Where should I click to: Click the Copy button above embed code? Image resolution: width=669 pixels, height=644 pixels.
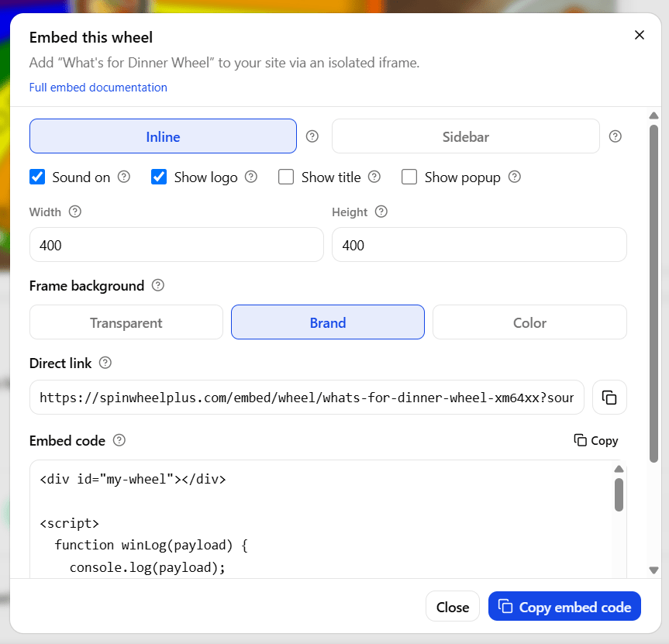596,440
